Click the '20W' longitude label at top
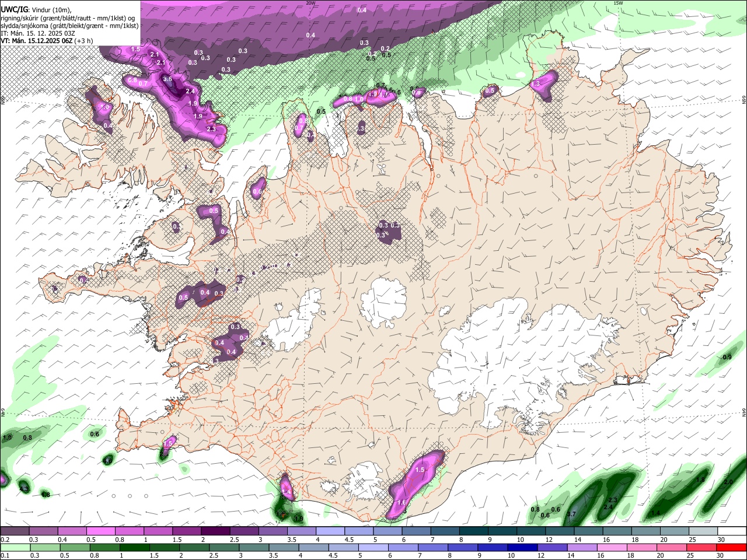Screen dimensions: 747x560 point(310,3)
